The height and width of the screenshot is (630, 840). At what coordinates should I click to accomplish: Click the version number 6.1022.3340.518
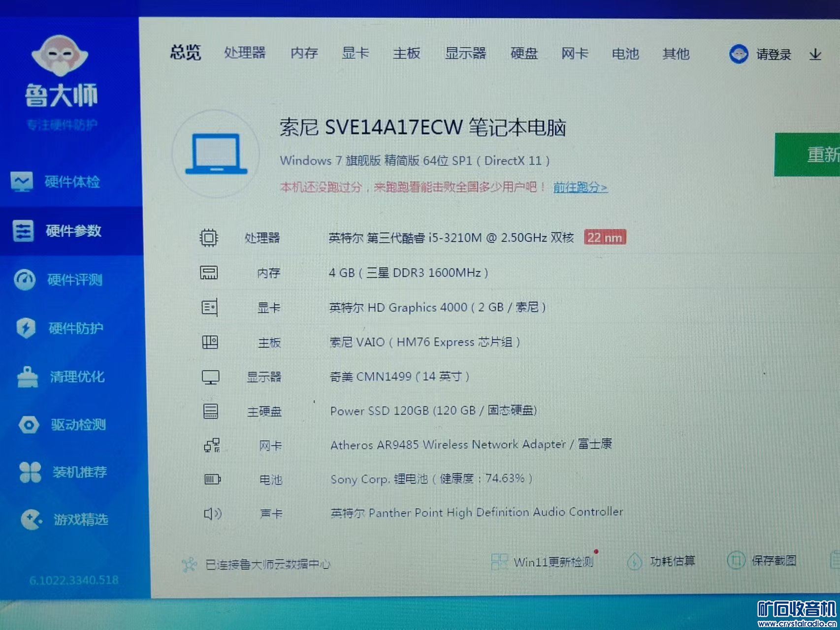click(x=74, y=580)
